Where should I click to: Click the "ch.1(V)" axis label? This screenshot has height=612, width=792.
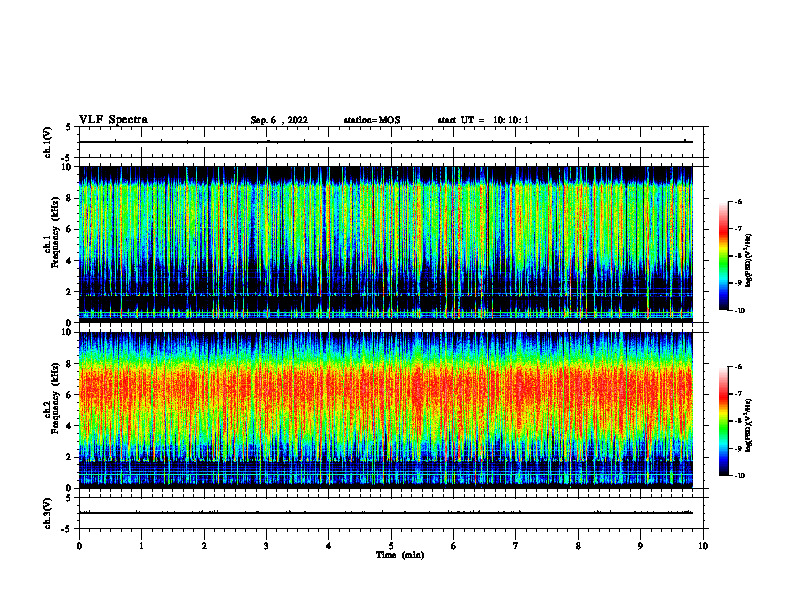pyautogui.click(x=48, y=142)
